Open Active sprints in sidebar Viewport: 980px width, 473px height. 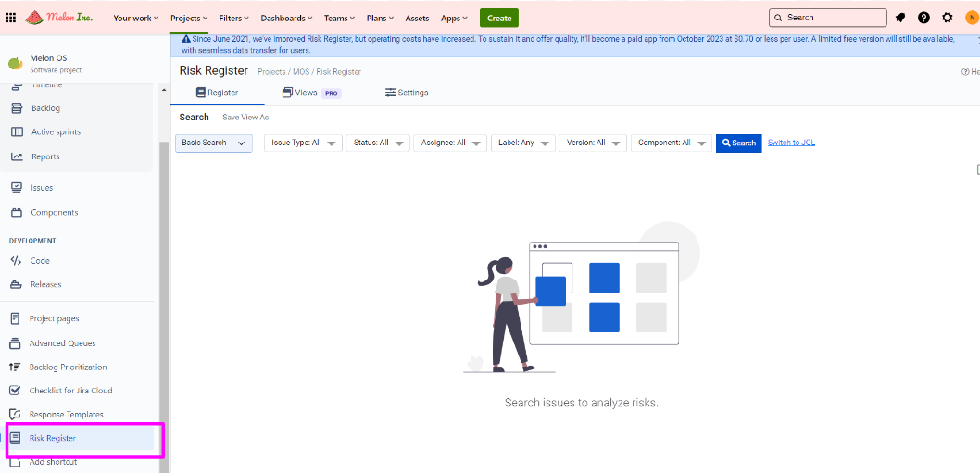(x=56, y=132)
